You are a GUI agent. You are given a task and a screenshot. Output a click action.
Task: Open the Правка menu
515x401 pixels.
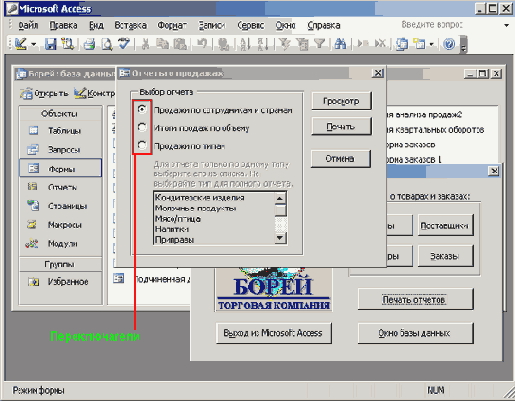(63, 25)
